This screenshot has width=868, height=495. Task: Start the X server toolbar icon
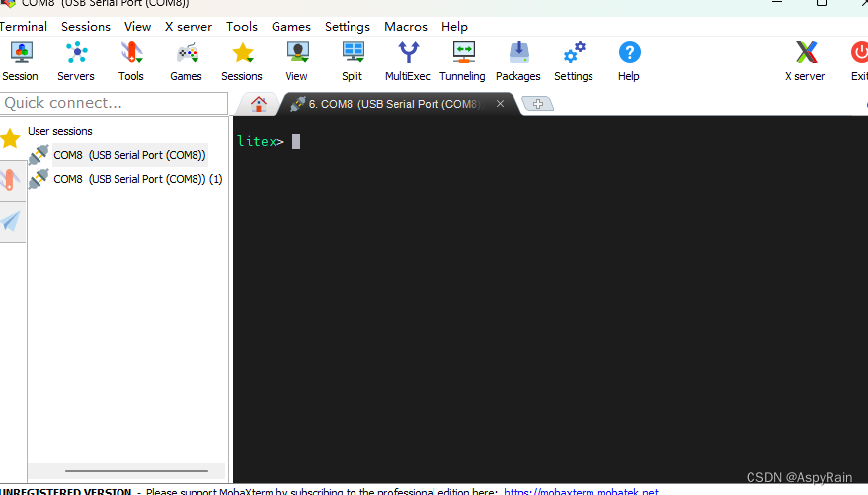pos(806,53)
